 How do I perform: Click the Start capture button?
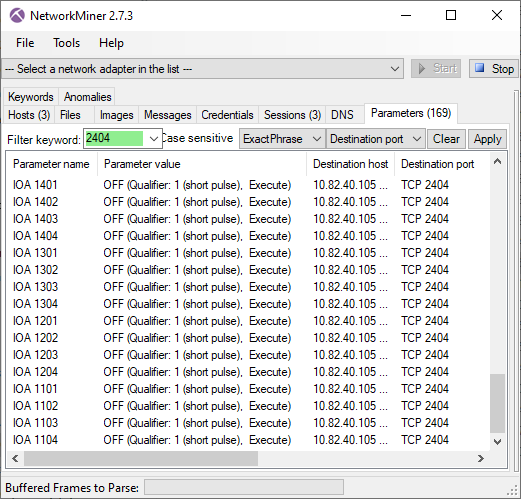[x=436, y=69]
